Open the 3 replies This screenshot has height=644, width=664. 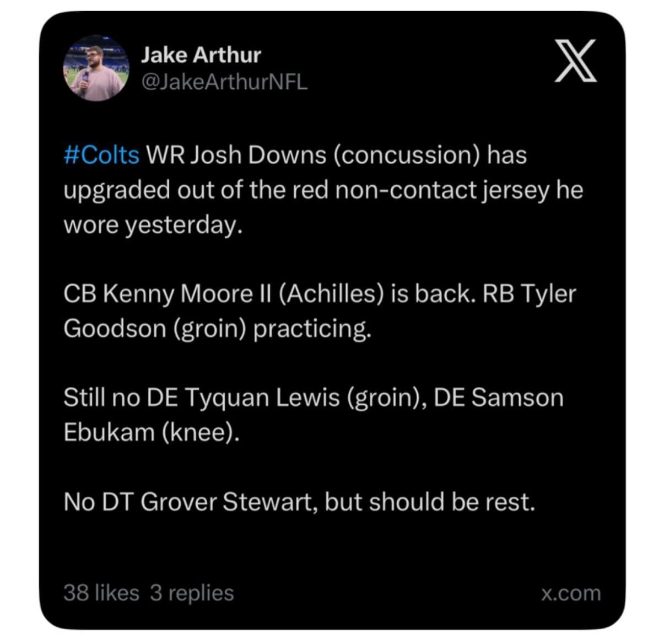point(192,593)
